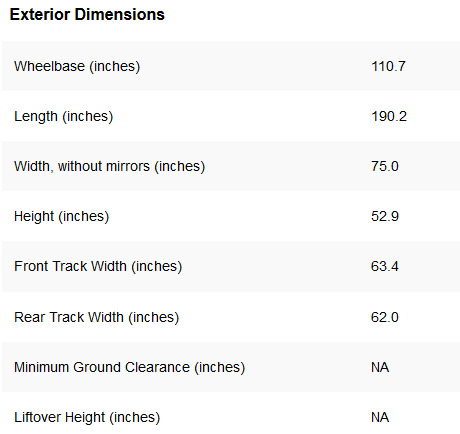Select the Liftover Height (inches) label
The width and height of the screenshot is (460, 434).
click(x=87, y=417)
